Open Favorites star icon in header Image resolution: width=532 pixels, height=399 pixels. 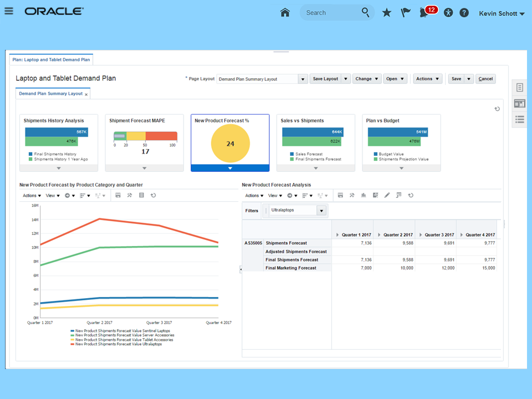387,13
